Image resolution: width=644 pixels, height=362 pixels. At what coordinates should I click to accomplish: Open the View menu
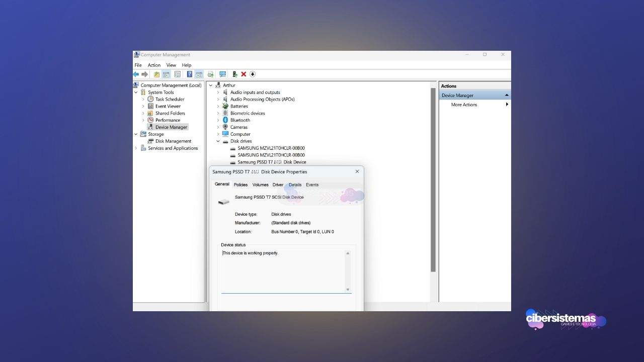(x=171, y=65)
